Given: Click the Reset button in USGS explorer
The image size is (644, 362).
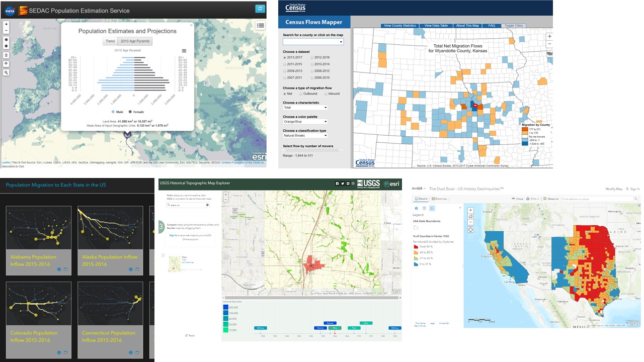Looking at the screenshot, I should pos(190,335).
